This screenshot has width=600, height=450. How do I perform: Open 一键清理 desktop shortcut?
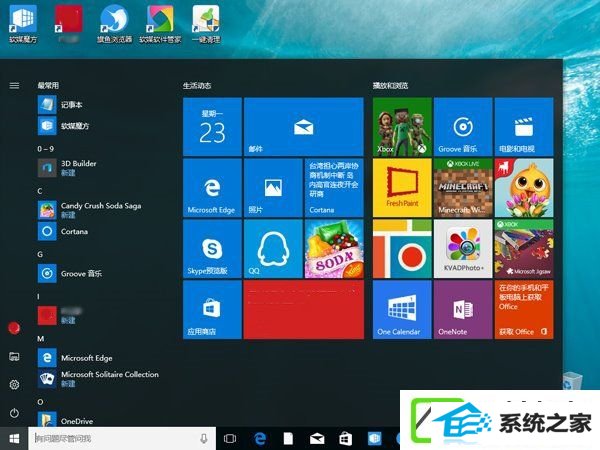[206, 24]
